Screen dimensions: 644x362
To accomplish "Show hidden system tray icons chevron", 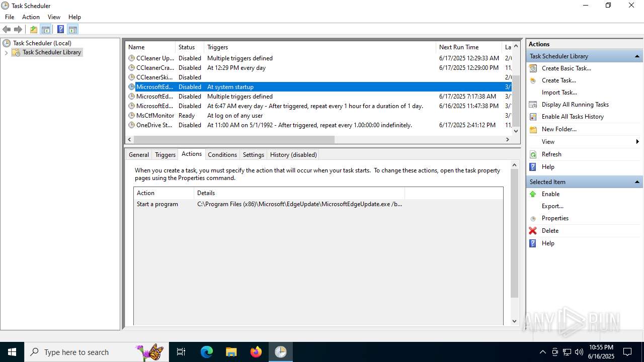I will pos(542,352).
